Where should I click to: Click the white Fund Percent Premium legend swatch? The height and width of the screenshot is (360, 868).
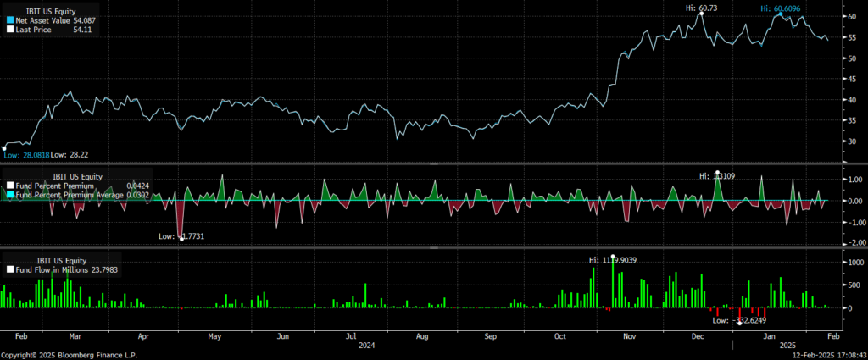pyautogui.click(x=10, y=186)
